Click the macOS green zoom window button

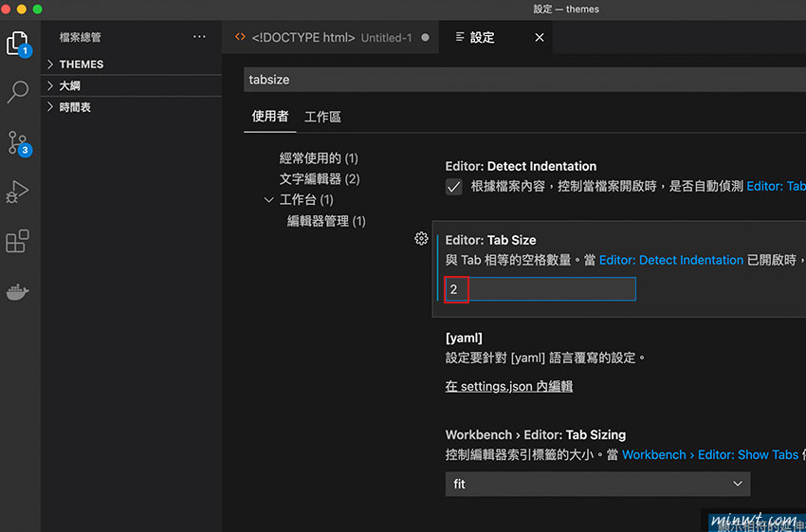(x=37, y=9)
